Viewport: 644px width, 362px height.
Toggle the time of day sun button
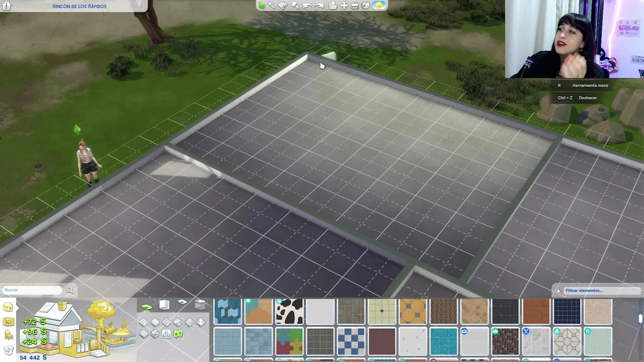(379, 6)
